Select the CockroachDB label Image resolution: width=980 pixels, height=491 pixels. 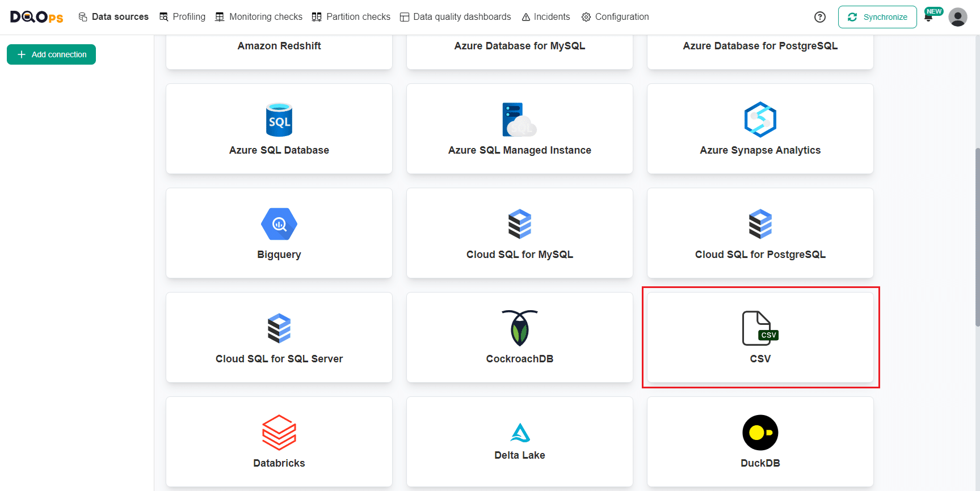520,359
